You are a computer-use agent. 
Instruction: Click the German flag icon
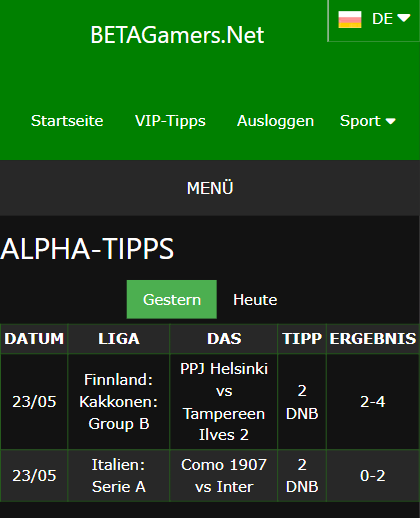[x=350, y=19]
